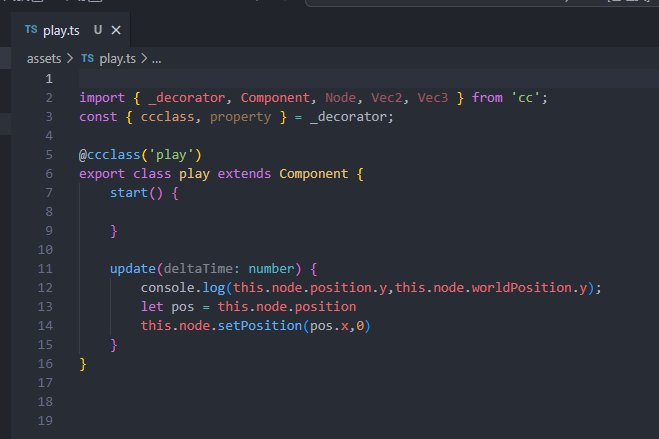This screenshot has height=439, width=659.
Task: Click 'ccclass' in the const declaration
Action: pyautogui.click(x=168, y=117)
